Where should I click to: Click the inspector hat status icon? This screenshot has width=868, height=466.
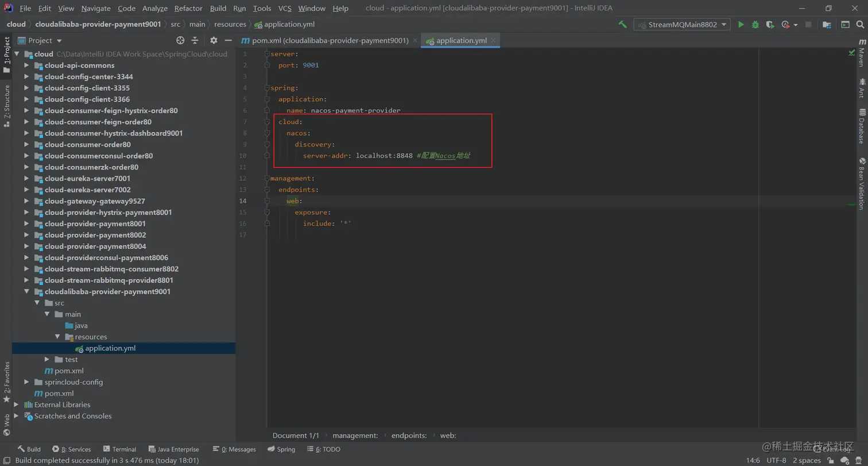click(x=859, y=460)
